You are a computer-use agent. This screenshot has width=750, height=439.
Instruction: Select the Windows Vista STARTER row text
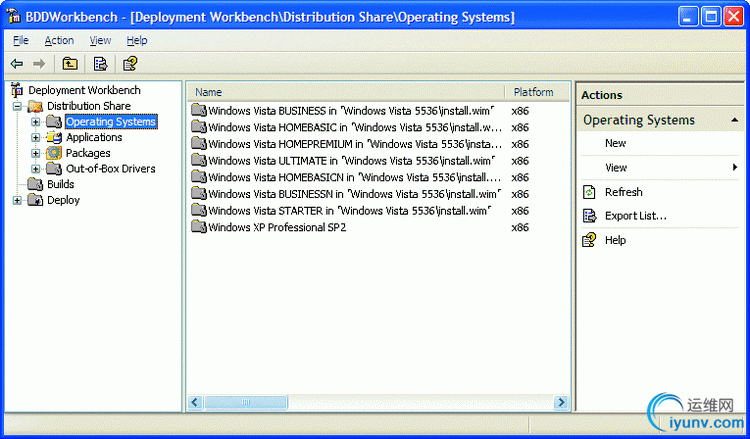[350, 211]
